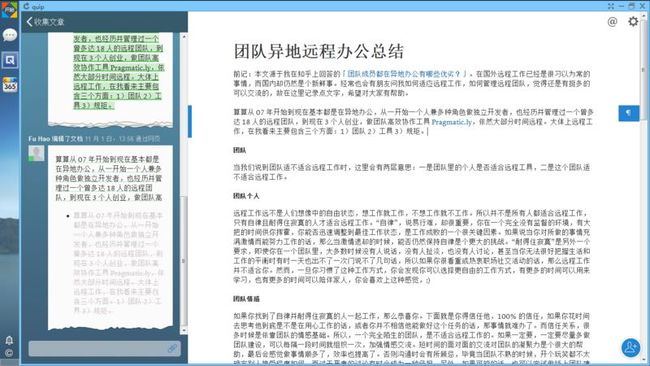Click the green-highlighted added text in the conversation

point(119,71)
